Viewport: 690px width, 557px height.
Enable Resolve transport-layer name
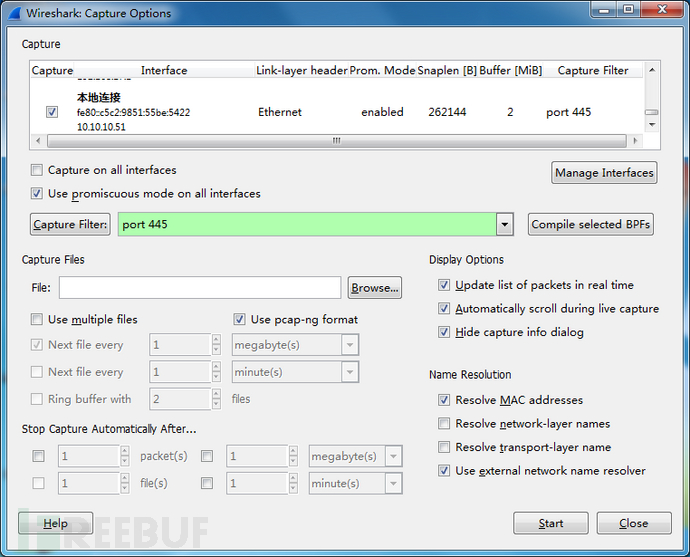tap(444, 447)
